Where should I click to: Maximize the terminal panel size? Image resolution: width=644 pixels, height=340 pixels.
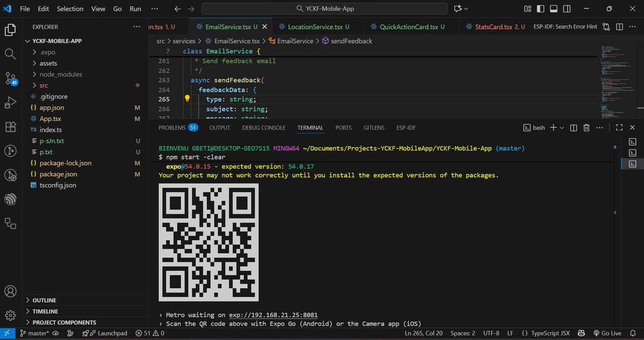[x=619, y=128]
